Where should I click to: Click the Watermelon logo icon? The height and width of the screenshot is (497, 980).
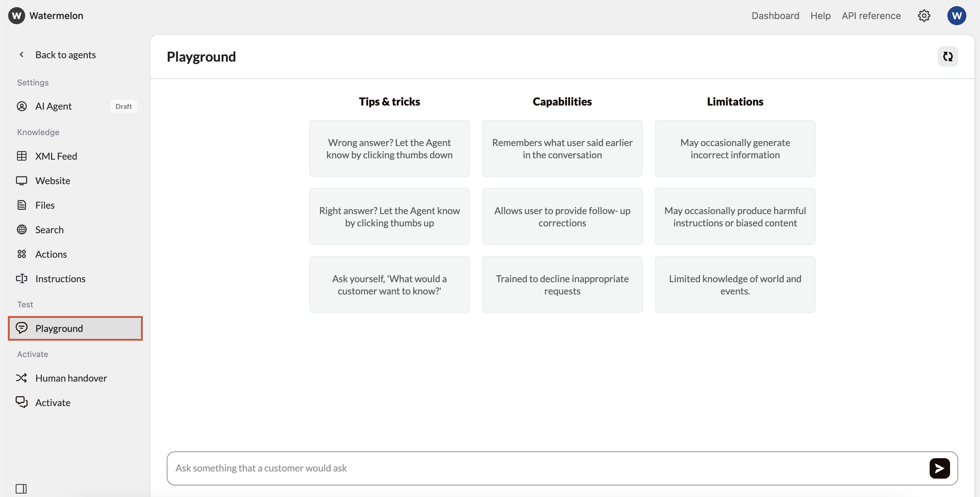click(16, 16)
